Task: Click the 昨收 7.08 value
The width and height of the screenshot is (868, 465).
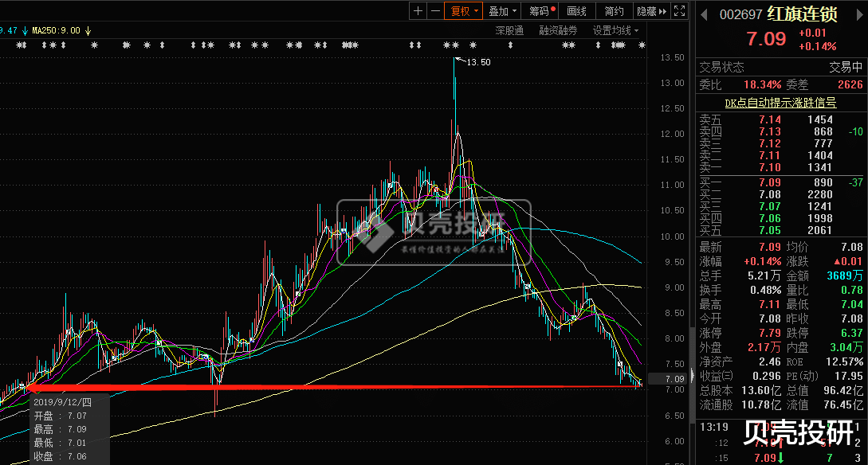Action: [x=852, y=319]
